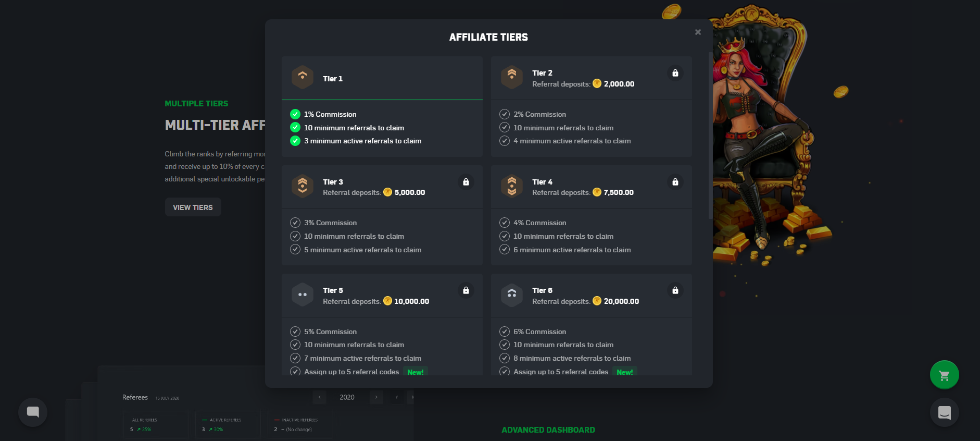Go to previous year using left chevron
Screen dimensions: 980x441
(x=320, y=397)
